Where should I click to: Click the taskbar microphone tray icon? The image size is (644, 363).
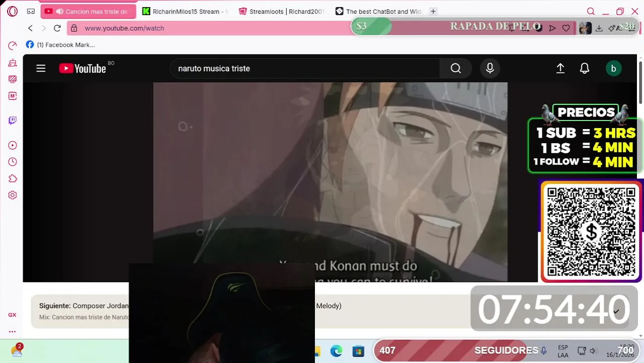(x=544, y=351)
